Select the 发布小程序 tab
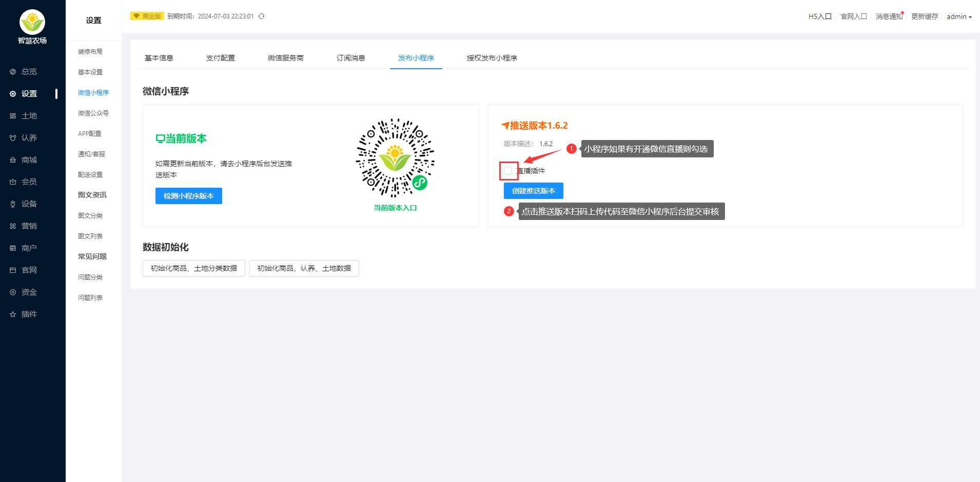 416,58
